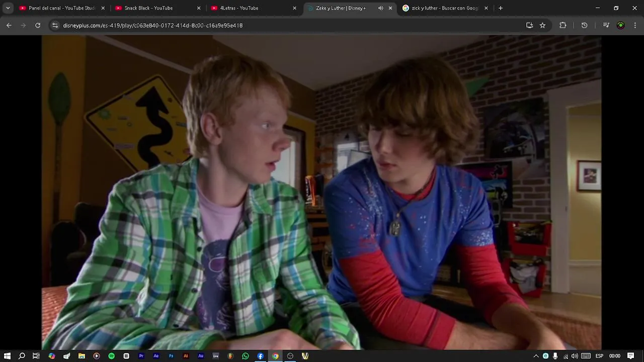
Task: Open the Chrome profile avatar
Action: pyautogui.click(x=620, y=25)
